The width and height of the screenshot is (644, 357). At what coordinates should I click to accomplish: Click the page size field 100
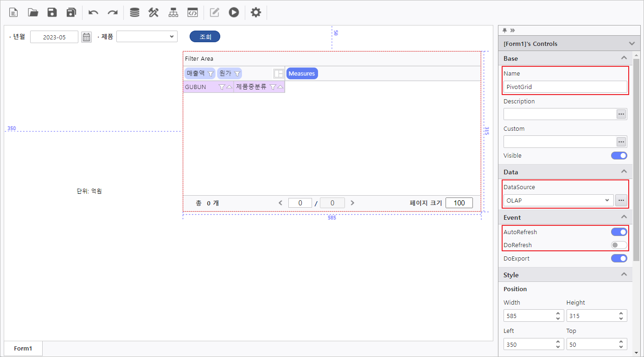459,203
